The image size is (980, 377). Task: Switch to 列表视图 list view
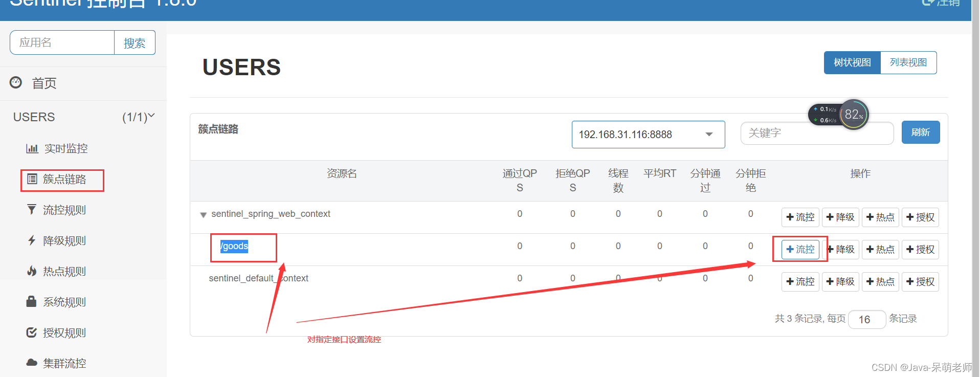coord(908,62)
